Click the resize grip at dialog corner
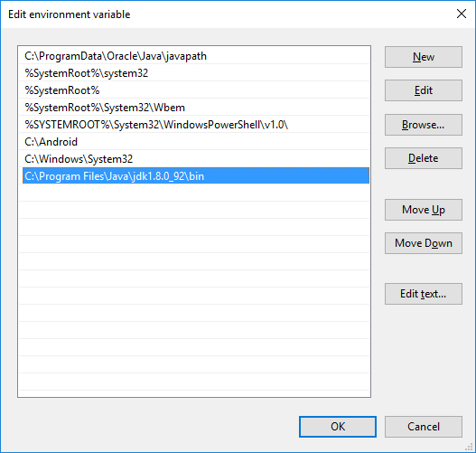The height and width of the screenshot is (453, 476). pos(470,447)
